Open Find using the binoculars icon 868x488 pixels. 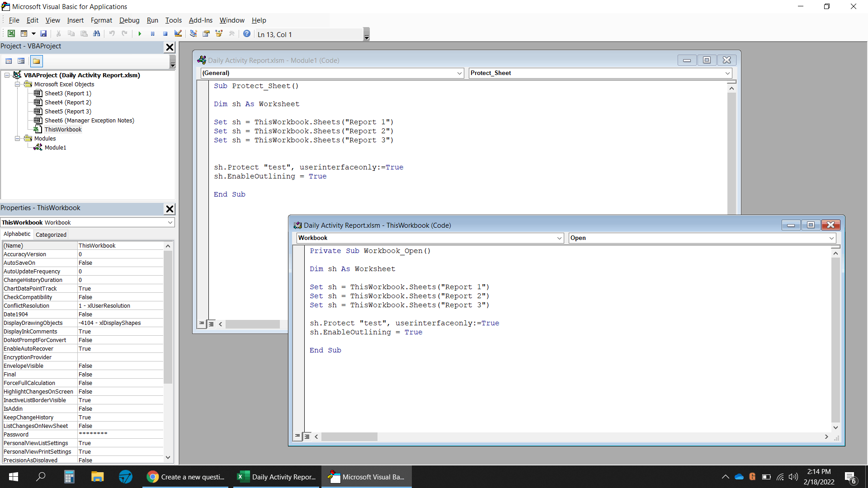coord(97,34)
